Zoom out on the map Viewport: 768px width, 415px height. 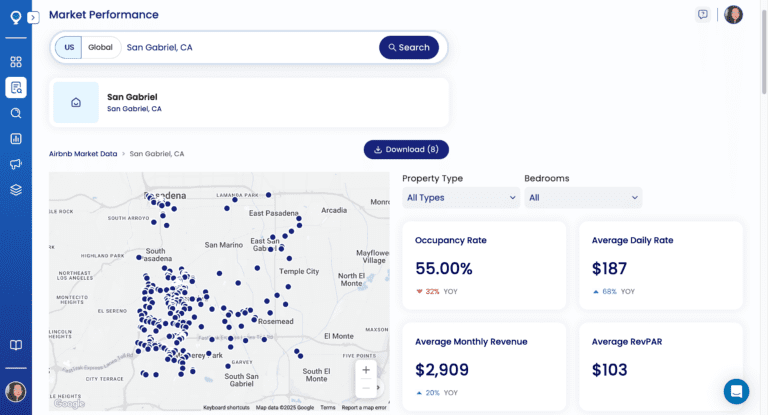point(366,388)
